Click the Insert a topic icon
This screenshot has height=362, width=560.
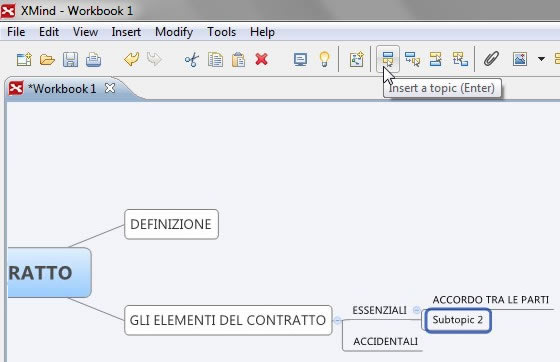tap(388, 59)
